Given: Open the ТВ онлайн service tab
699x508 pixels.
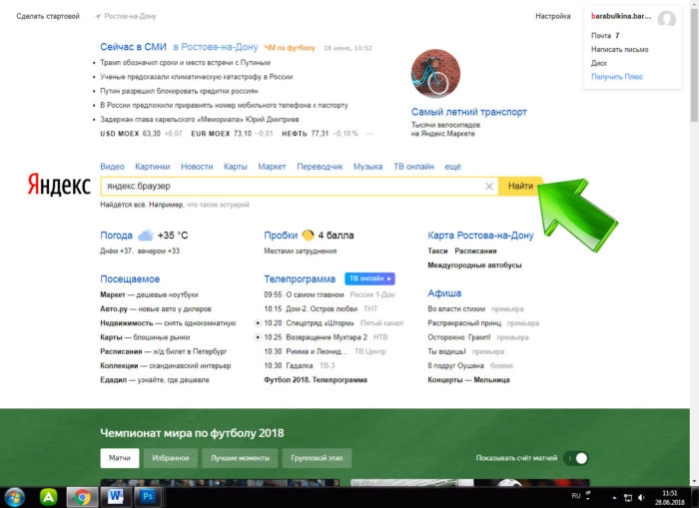Looking at the screenshot, I should pyautogui.click(x=414, y=167).
